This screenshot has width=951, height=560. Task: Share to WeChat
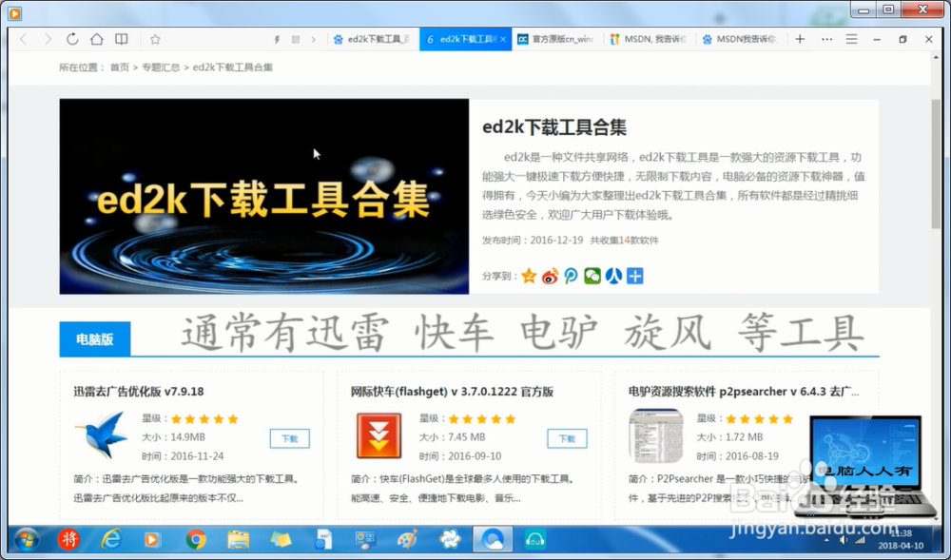point(592,276)
